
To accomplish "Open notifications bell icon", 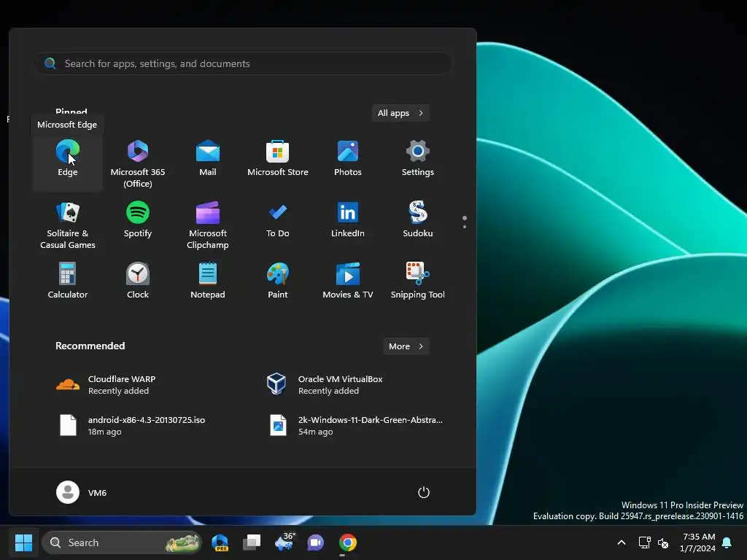I will coord(727,542).
